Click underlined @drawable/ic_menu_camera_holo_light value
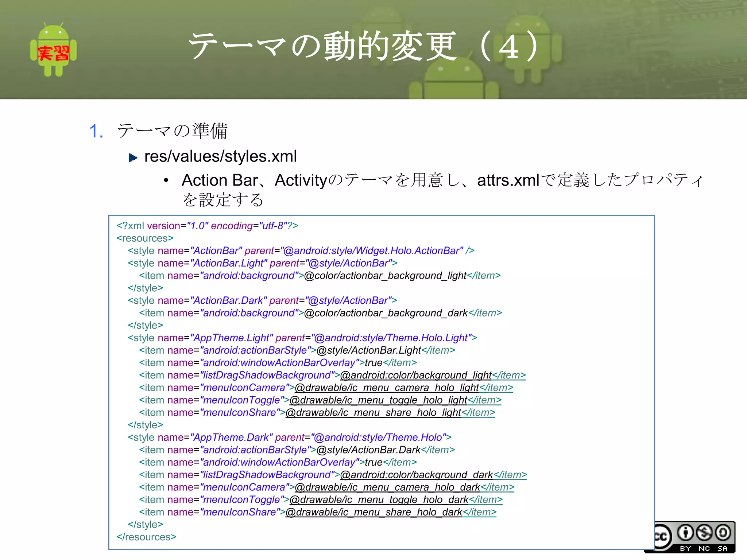Image resolution: width=747 pixels, height=560 pixels. point(387,388)
